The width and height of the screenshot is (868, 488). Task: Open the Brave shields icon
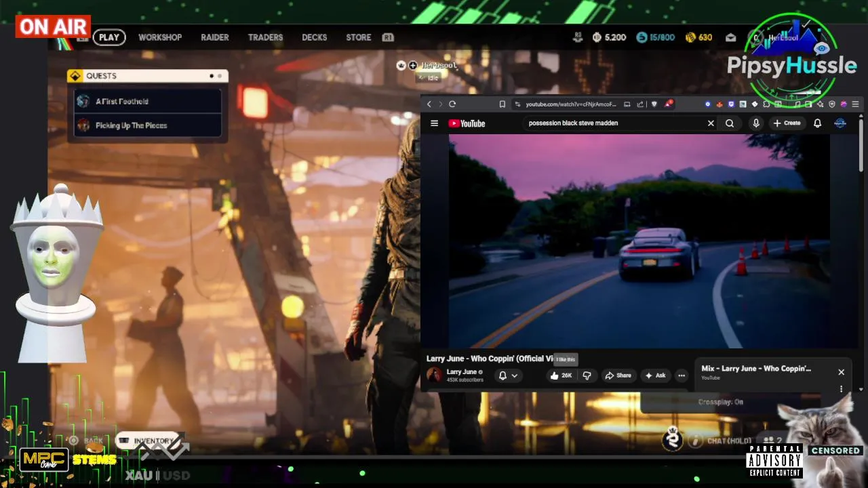pos(654,104)
